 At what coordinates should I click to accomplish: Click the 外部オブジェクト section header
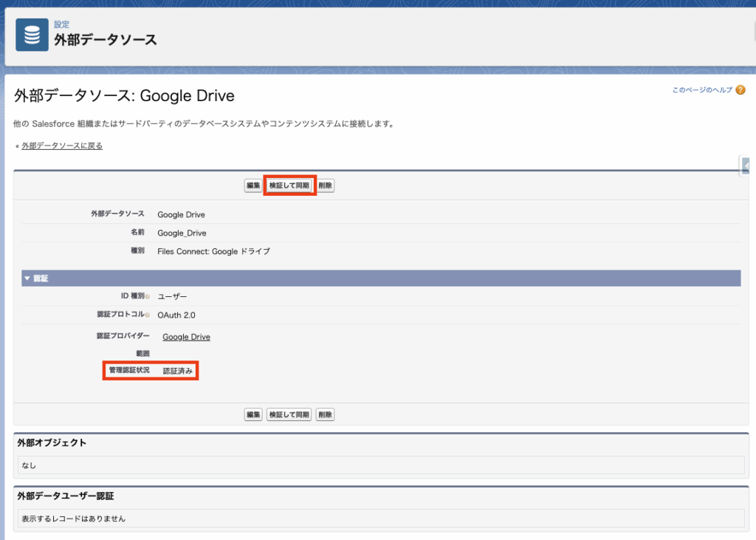(52, 443)
